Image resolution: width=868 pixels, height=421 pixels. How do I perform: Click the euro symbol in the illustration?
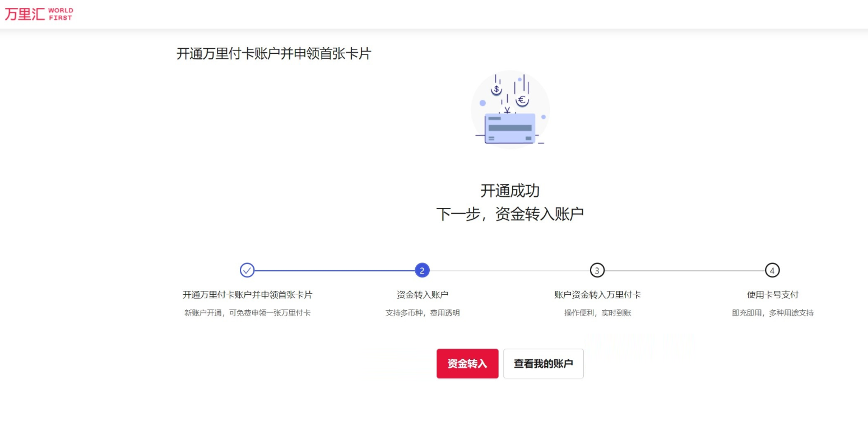(x=522, y=100)
